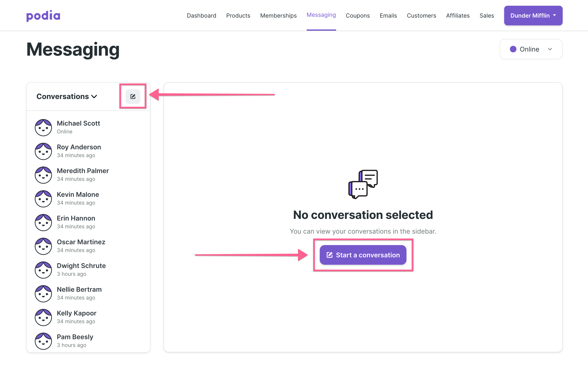Click Michael Scott's avatar
Viewport: 588px width, 367px height.
(43, 127)
